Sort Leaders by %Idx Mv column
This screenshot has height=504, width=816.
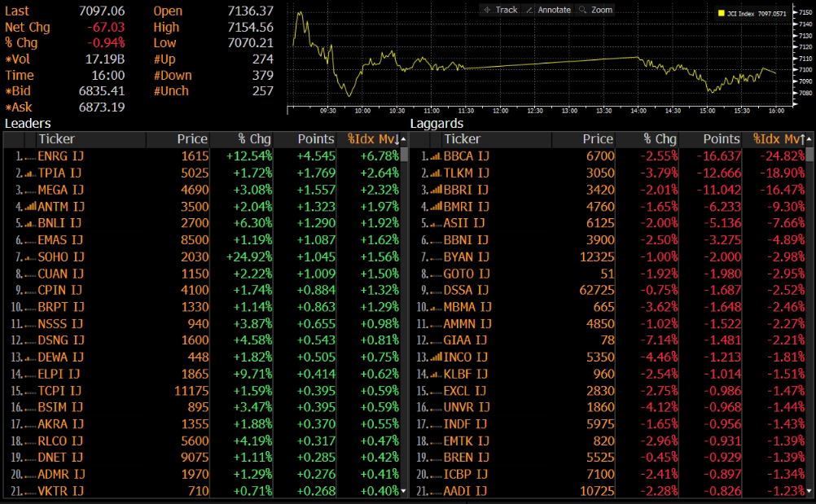tap(372, 139)
